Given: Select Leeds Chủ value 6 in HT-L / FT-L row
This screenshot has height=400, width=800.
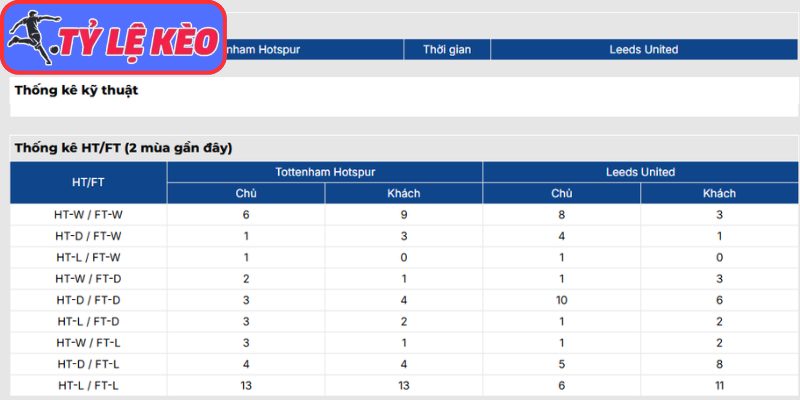Looking at the screenshot, I should [x=561, y=386].
